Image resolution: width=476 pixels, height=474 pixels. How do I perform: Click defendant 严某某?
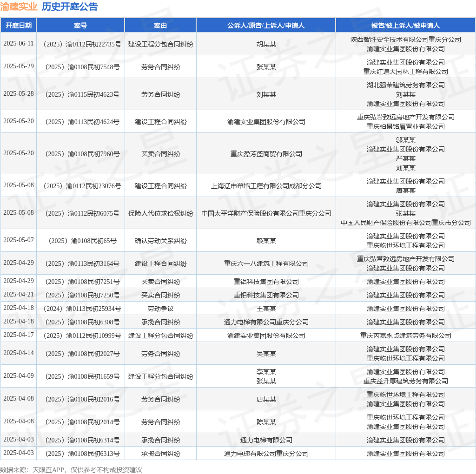pos(405,158)
